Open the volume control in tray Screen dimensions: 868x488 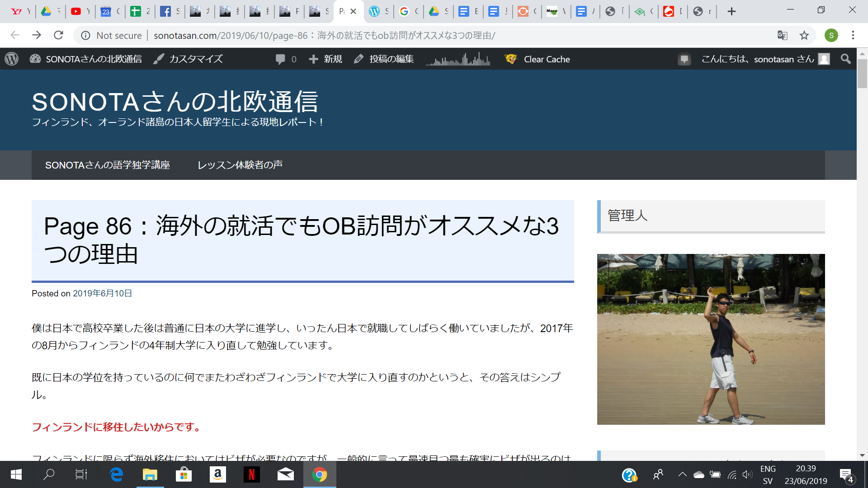747,474
